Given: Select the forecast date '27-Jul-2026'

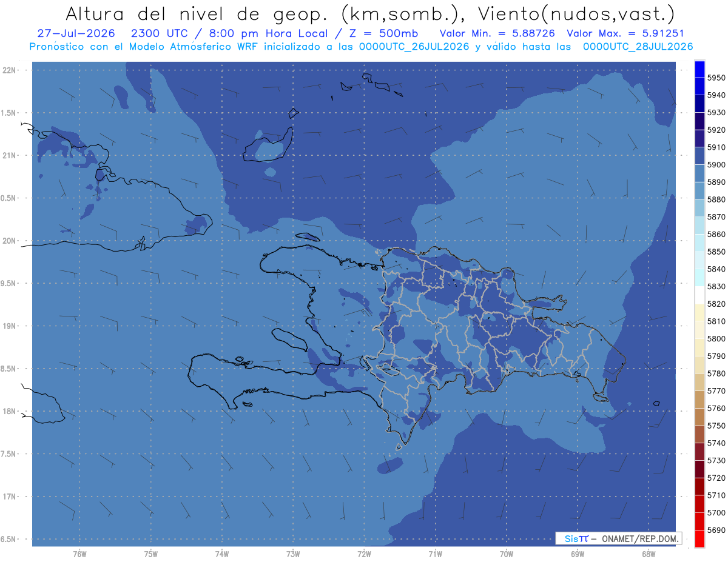Looking at the screenshot, I should coord(76,33).
